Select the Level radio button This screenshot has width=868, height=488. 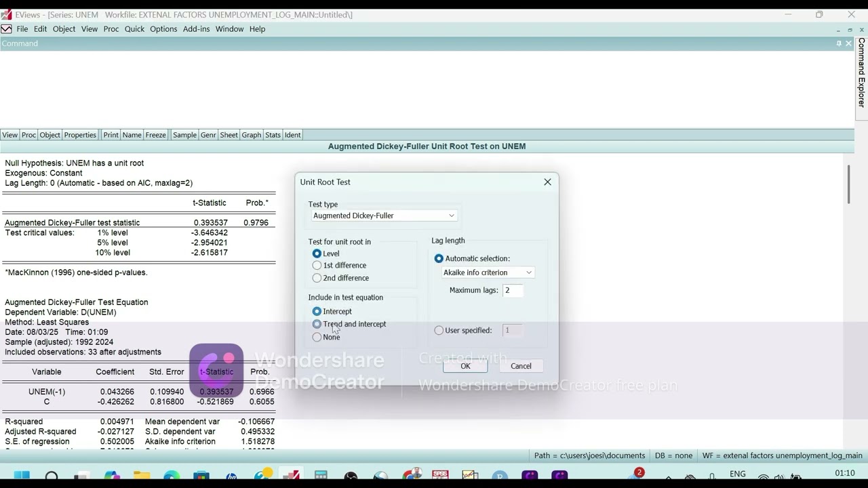click(317, 253)
